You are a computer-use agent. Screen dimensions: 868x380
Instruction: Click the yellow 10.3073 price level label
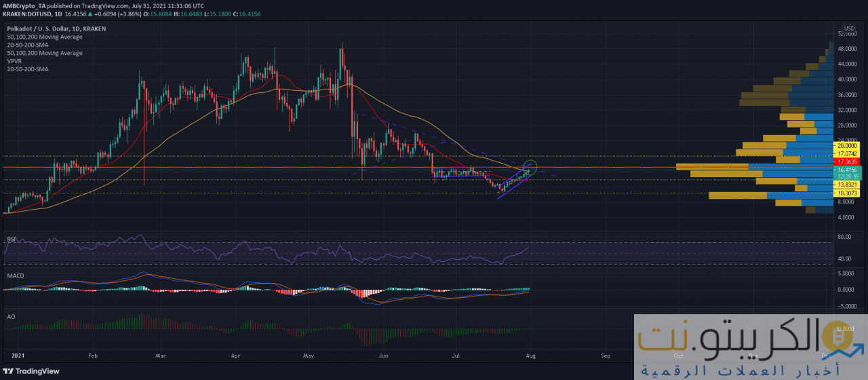848,193
